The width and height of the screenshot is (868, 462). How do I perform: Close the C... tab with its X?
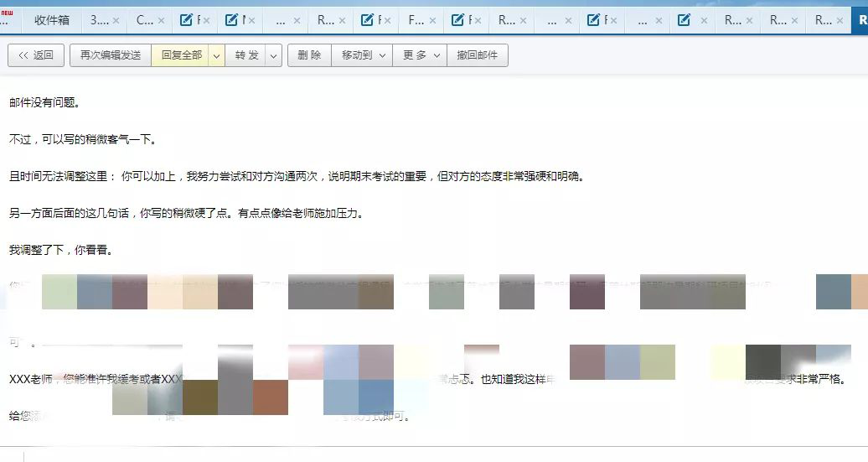click(161, 21)
